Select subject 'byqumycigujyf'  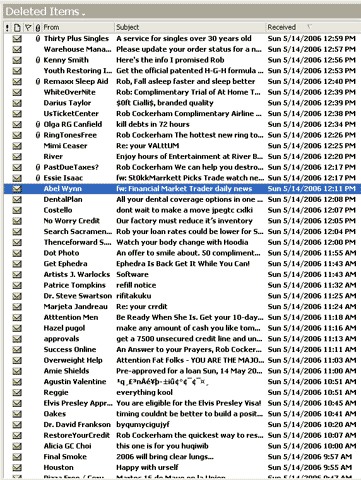coord(143,424)
